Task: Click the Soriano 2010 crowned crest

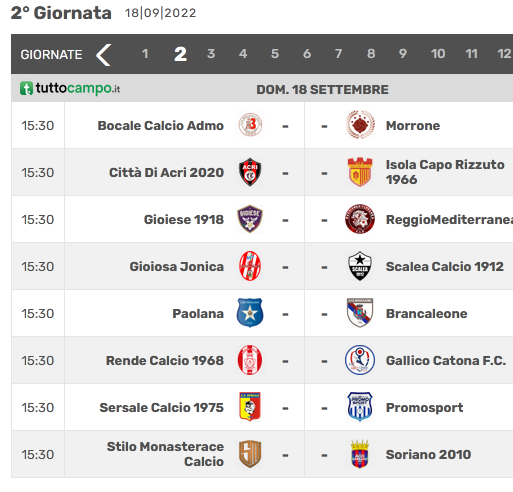Action: tap(360, 454)
